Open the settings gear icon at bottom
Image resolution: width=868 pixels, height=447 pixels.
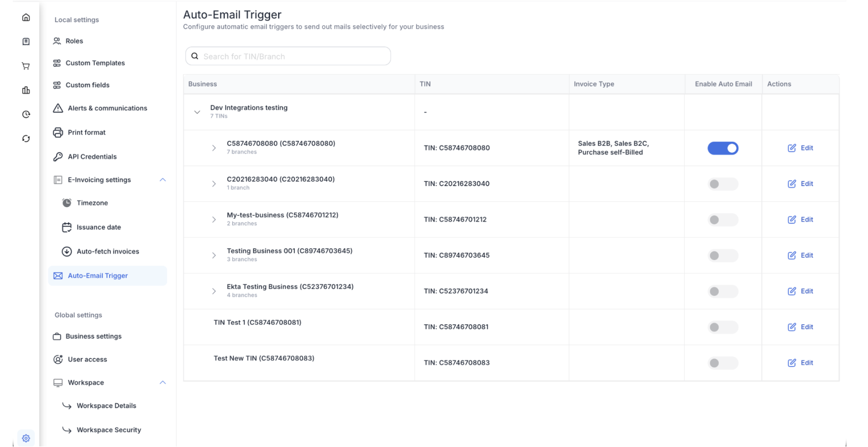click(26, 438)
